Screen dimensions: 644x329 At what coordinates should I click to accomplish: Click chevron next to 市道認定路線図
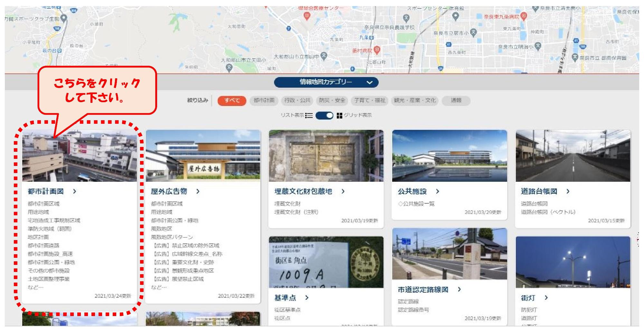(x=459, y=290)
